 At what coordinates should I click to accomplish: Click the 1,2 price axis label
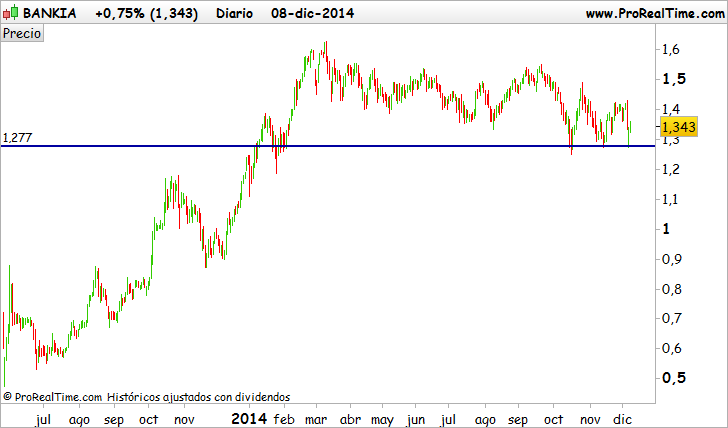pyautogui.click(x=670, y=169)
